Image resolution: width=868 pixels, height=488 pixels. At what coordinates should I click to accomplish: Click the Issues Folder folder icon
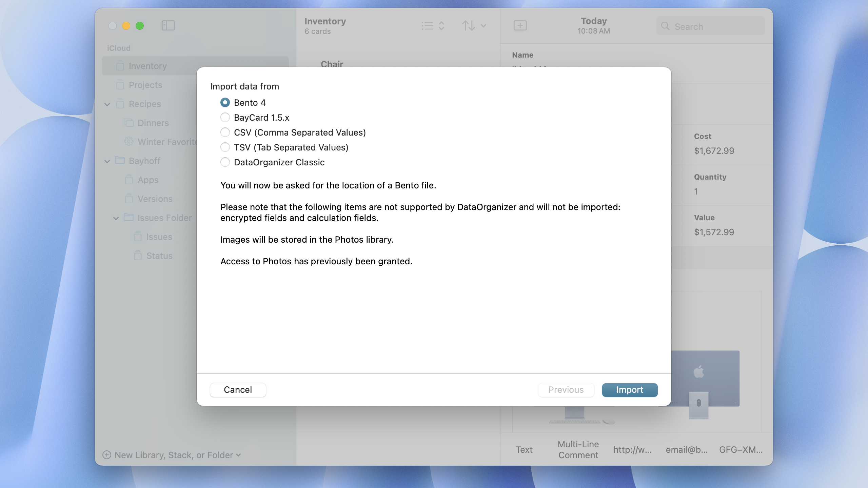(x=129, y=217)
